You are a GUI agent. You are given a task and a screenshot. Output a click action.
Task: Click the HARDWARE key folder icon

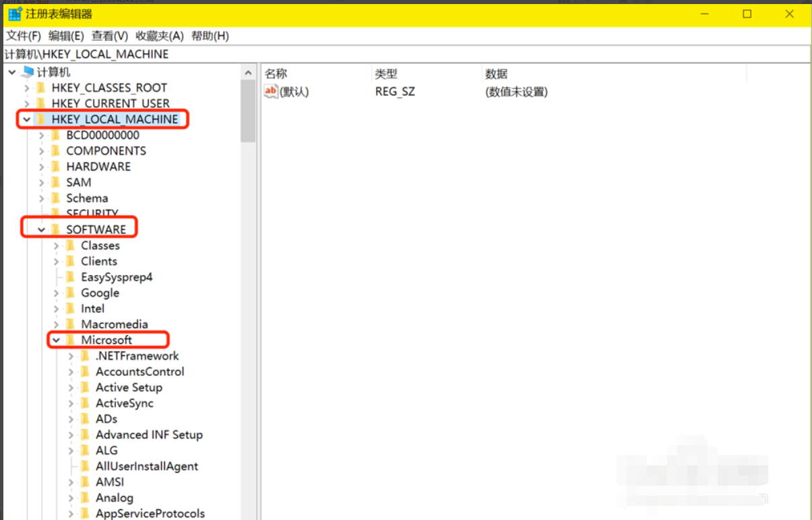click(56, 167)
